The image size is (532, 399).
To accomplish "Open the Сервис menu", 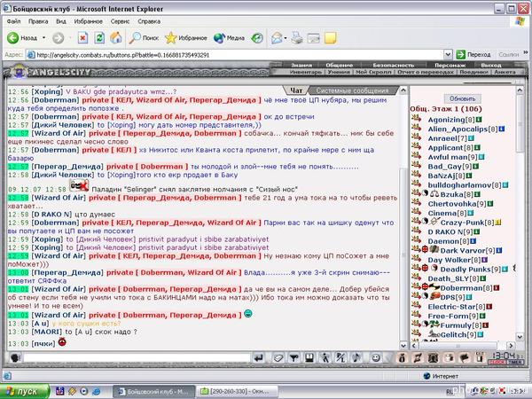I will [120, 21].
